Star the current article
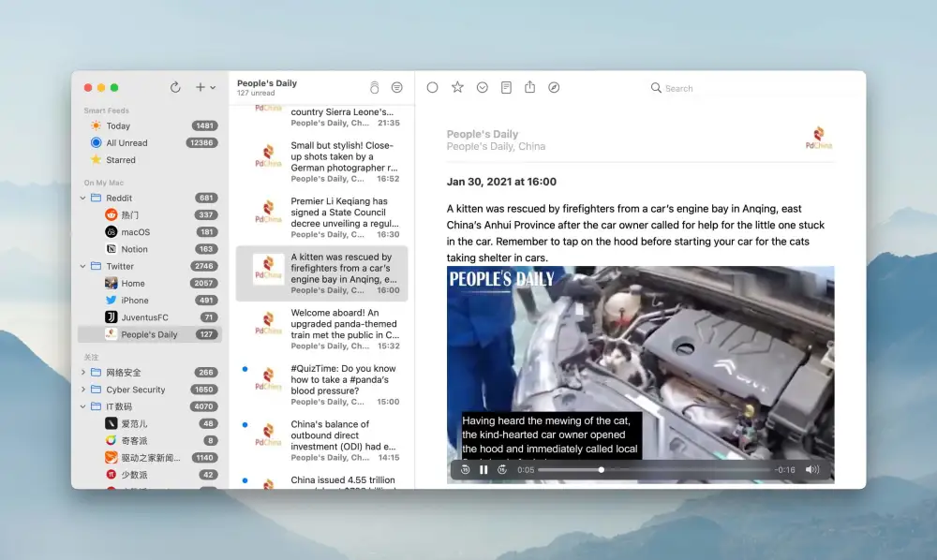This screenshot has height=560, width=937. [x=457, y=87]
